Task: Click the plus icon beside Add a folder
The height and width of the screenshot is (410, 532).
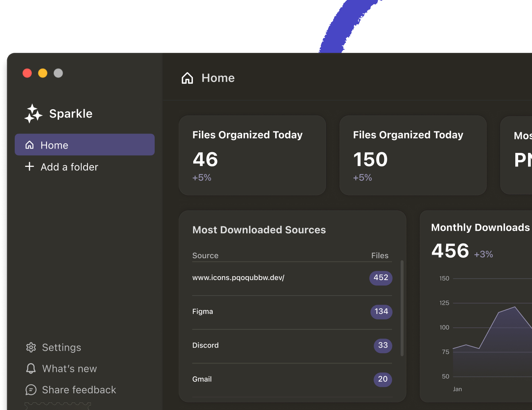Action: pos(29,166)
